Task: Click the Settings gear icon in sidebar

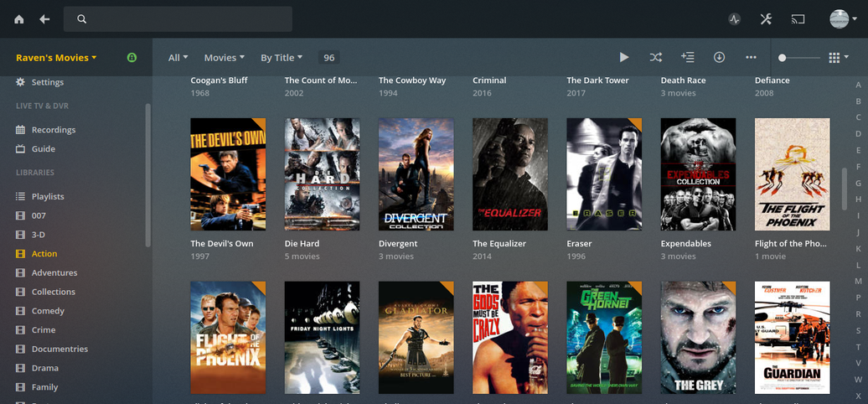Action: [20, 82]
